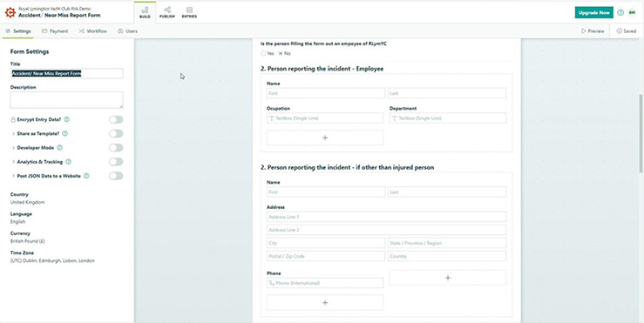Toggle Developer Mode switch
This screenshot has width=644, height=323.
point(116,148)
